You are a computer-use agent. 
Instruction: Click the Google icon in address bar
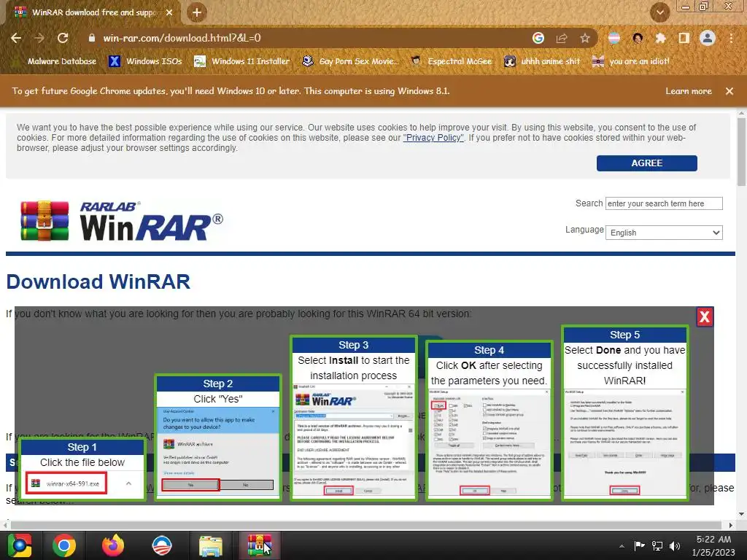point(538,38)
